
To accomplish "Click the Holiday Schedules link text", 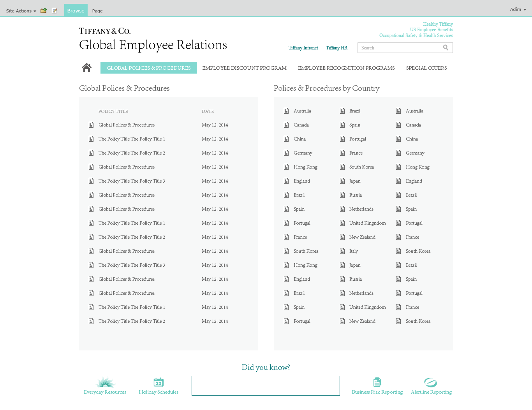I will pyautogui.click(x=159, y=392).
